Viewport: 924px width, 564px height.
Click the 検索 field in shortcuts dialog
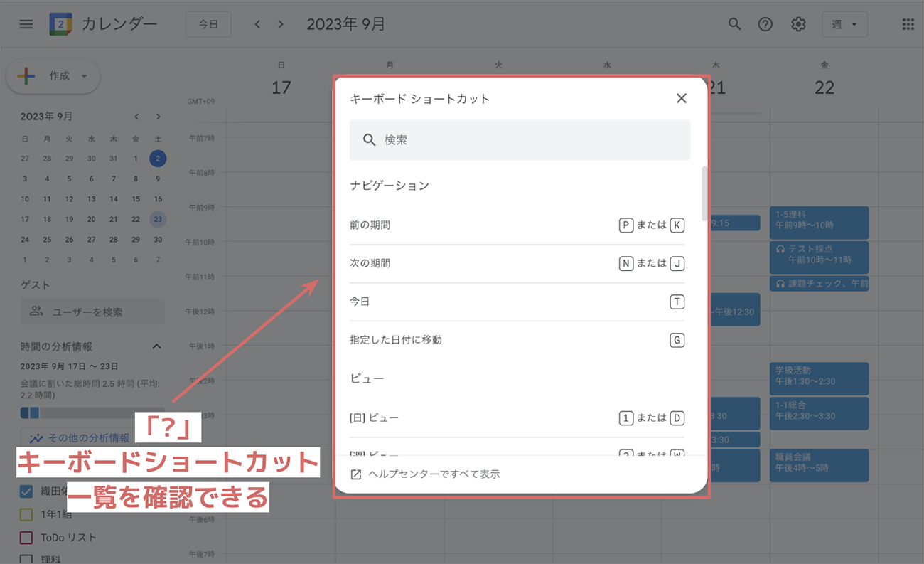click(x=520, y=140)
